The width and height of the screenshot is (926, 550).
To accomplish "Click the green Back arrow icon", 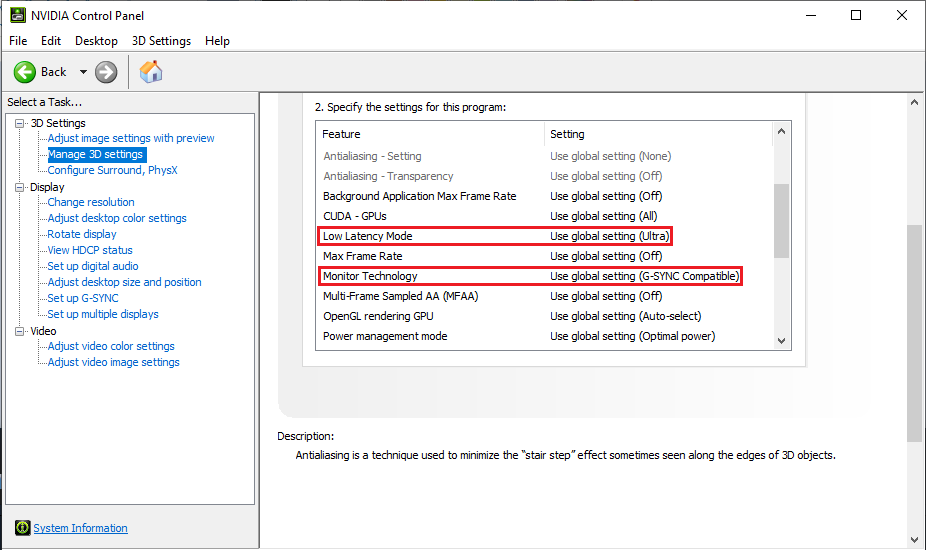I will (25, 72).
